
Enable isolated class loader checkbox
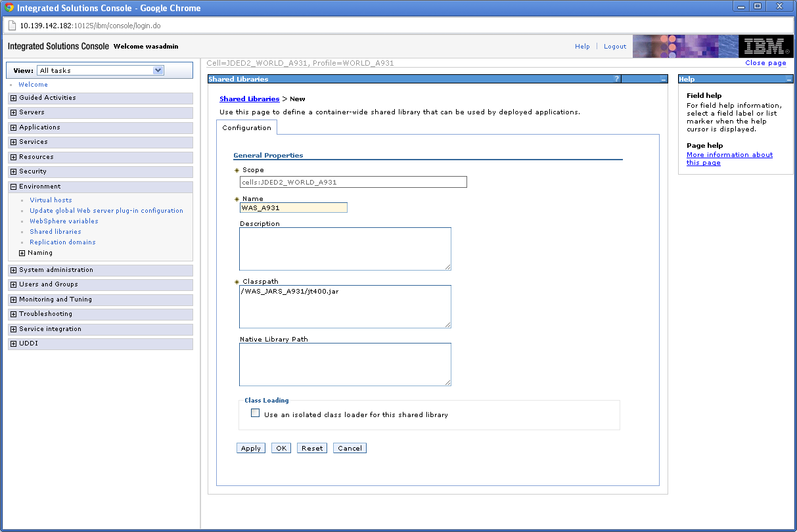(x=256, y=413)
